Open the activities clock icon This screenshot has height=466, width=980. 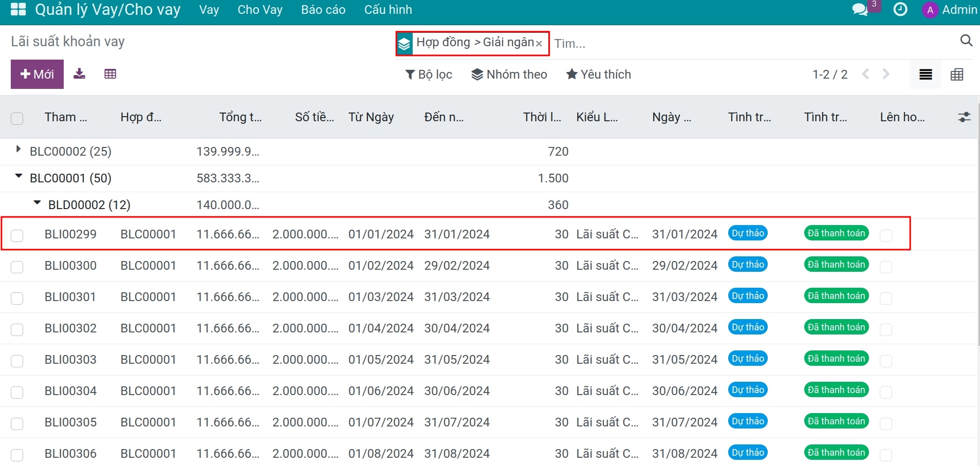click(x=900, y=9)
